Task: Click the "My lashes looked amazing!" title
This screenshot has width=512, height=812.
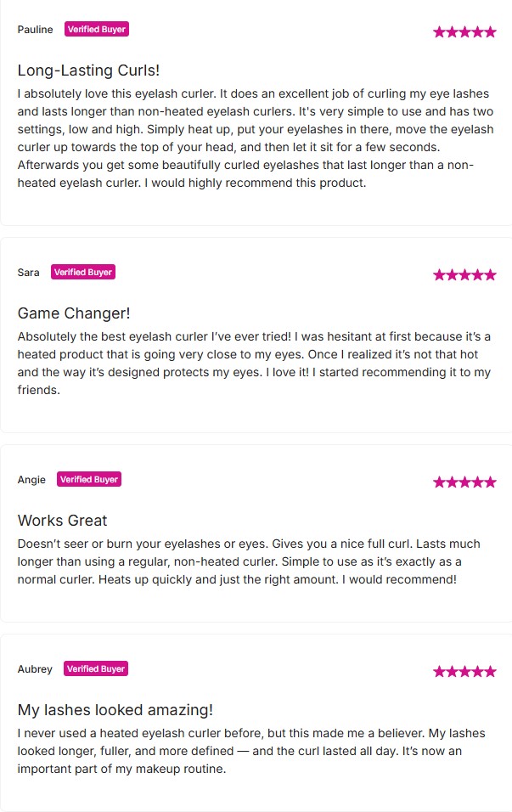Action: pos(115,710)
